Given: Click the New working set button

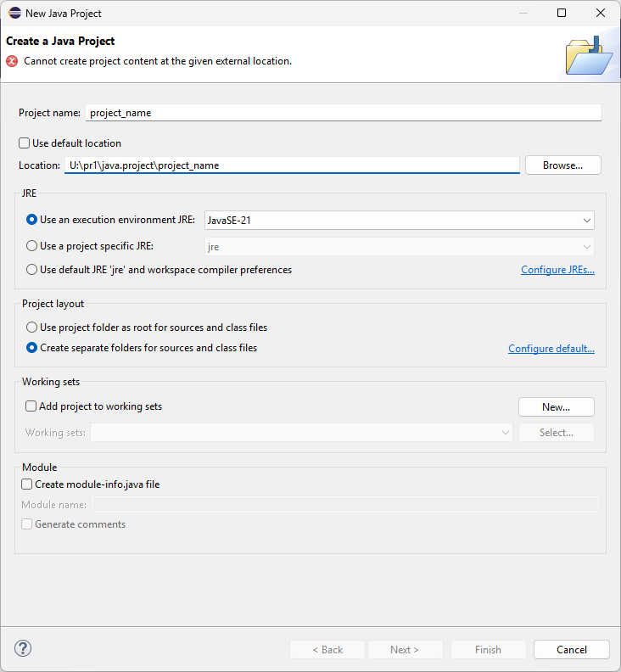Looking at the screenshot, I should 556,407.
